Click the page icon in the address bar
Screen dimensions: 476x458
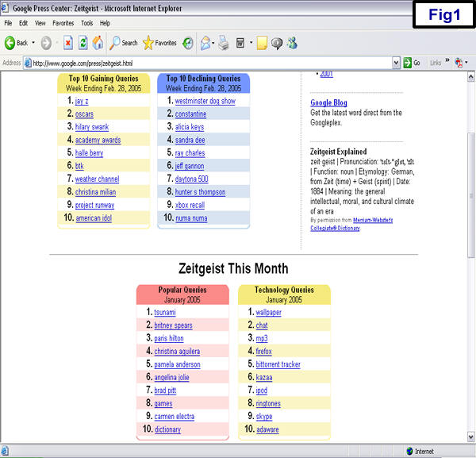coord(28,63)
